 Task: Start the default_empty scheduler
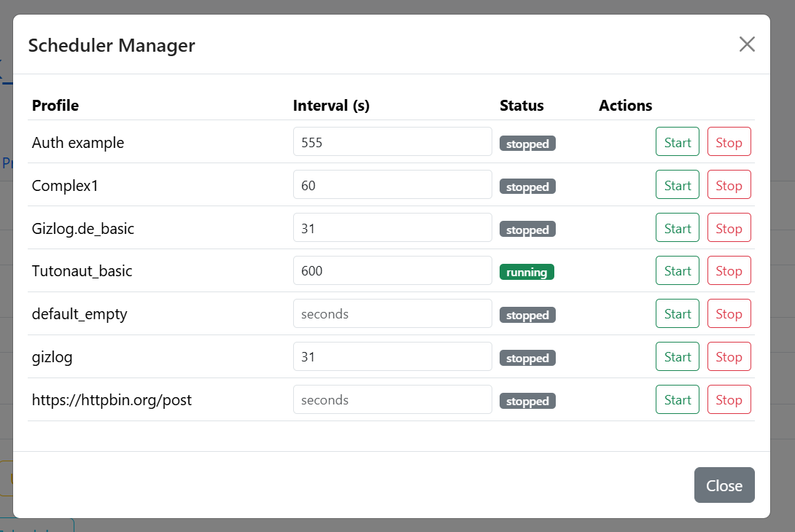[x=677, y=314]
